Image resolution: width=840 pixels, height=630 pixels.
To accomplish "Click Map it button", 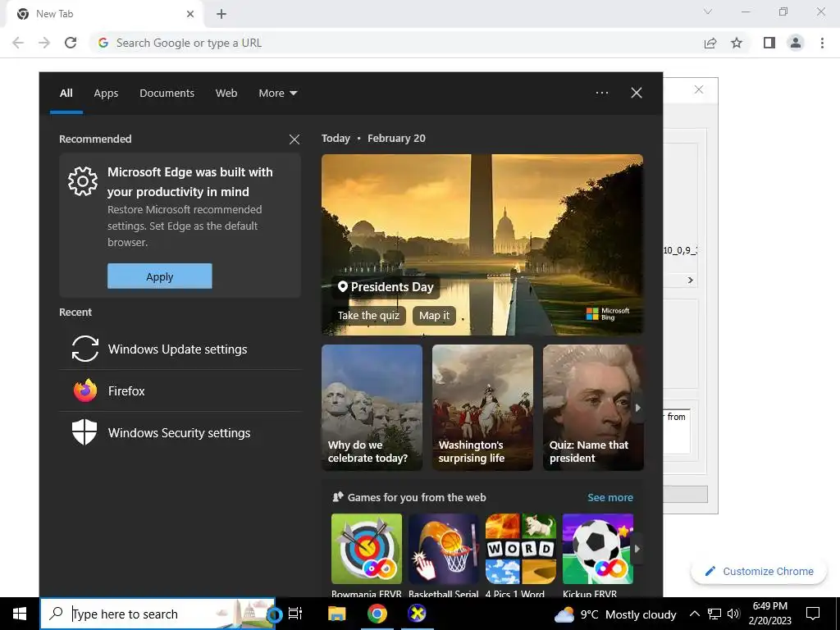I will click(x=435, y=316).
